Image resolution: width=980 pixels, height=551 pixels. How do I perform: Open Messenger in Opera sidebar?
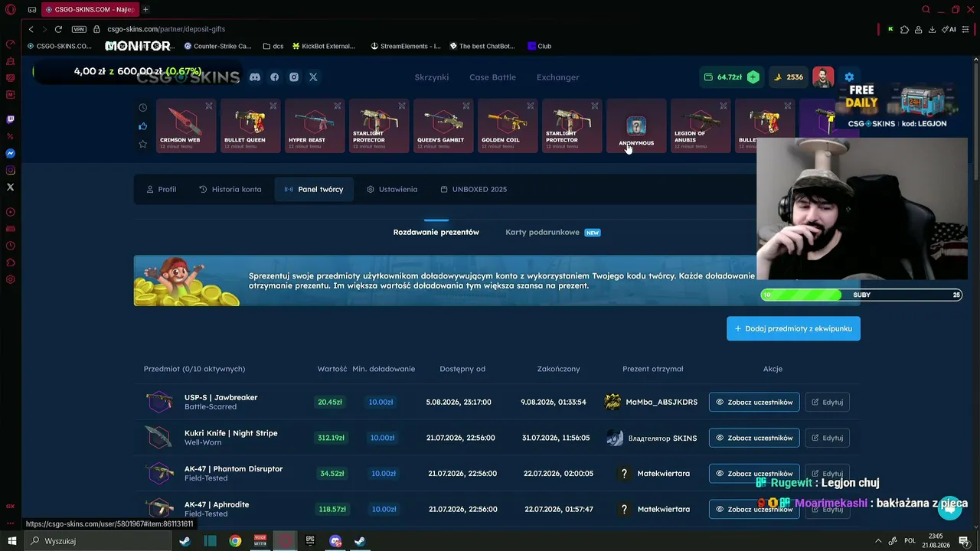click(x=11, y=153)
